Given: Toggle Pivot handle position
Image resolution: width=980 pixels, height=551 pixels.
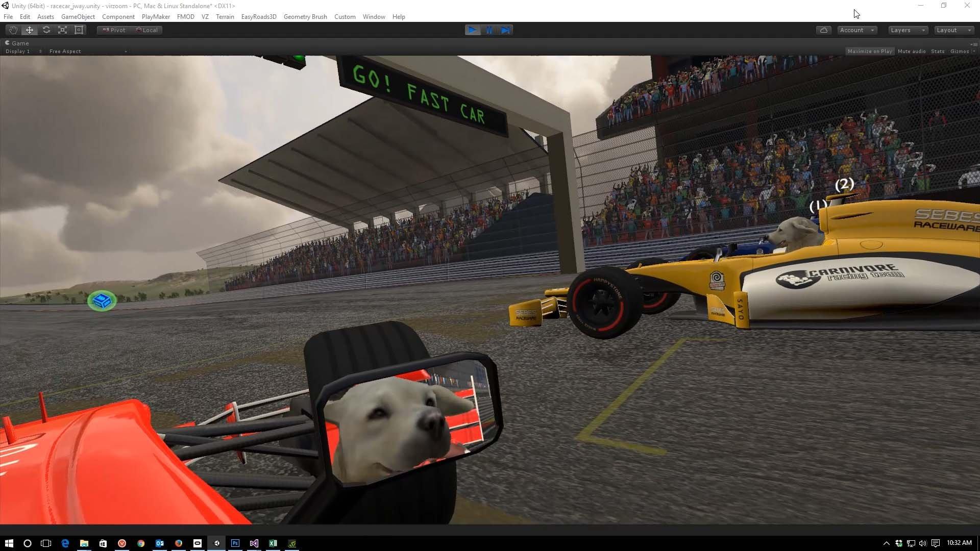Looking at the screenshot, I should click(x=114, y=30).
